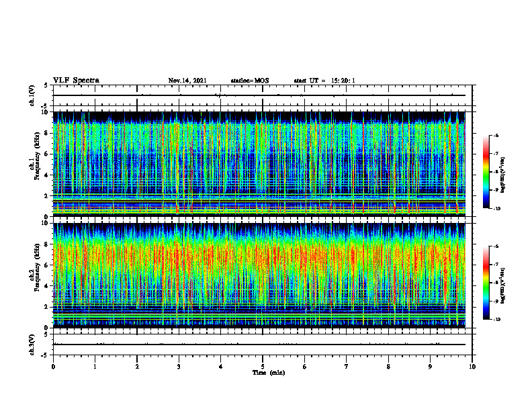The height and width of the screenshot is (411, 532).
Task: Click the ch.2 color scale "log(PSD)" label
Action: coord(503,285)
